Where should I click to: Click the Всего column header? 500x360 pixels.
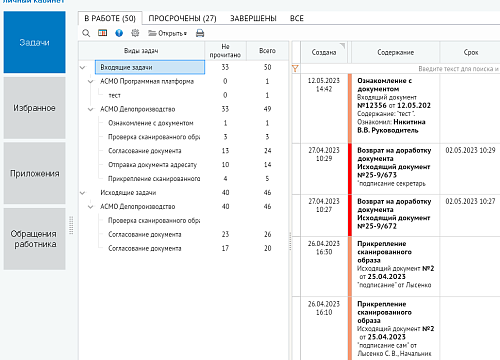[x=267, y=51]
